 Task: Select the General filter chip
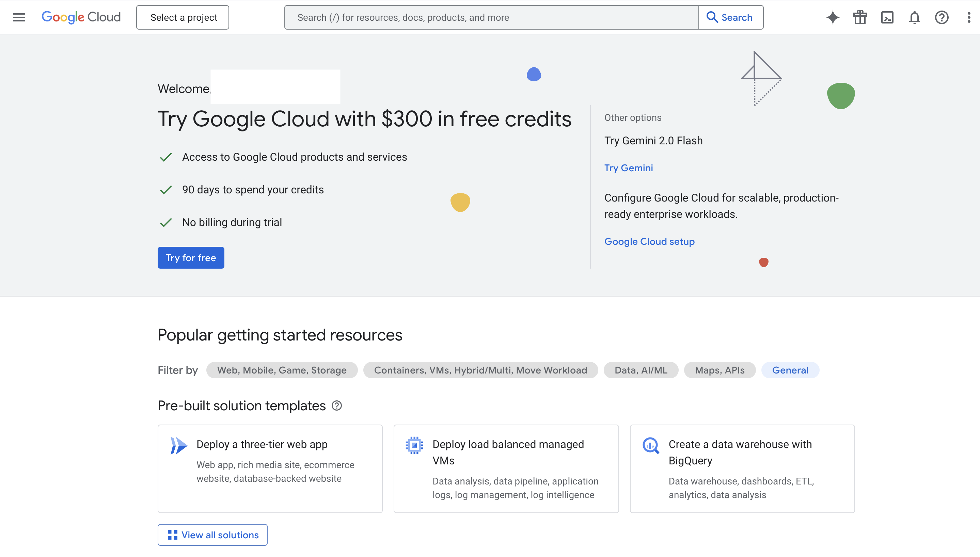point(790,370)
